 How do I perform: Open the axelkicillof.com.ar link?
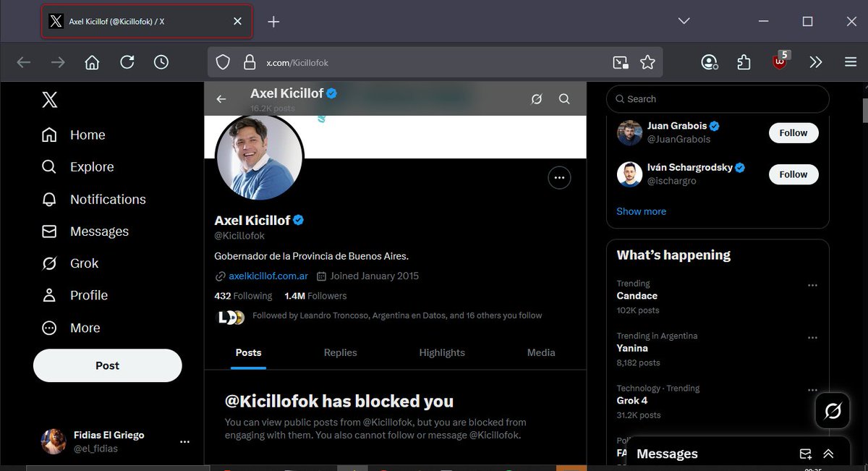[268, 276]
